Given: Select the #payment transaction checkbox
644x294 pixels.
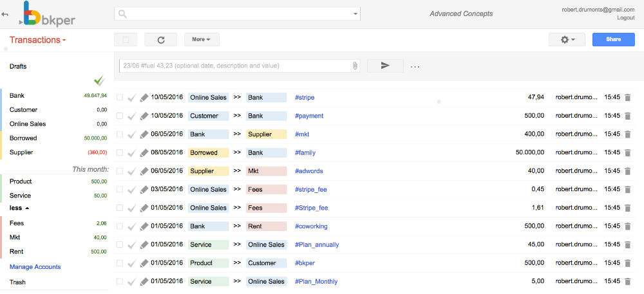Looking at the screenshot, I should tap(120, 116).
